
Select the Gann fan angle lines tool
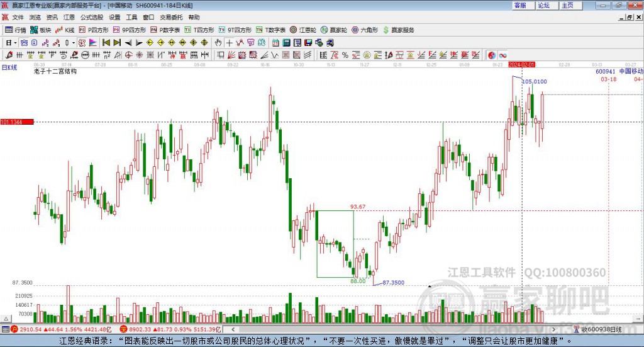coord(231,55)
